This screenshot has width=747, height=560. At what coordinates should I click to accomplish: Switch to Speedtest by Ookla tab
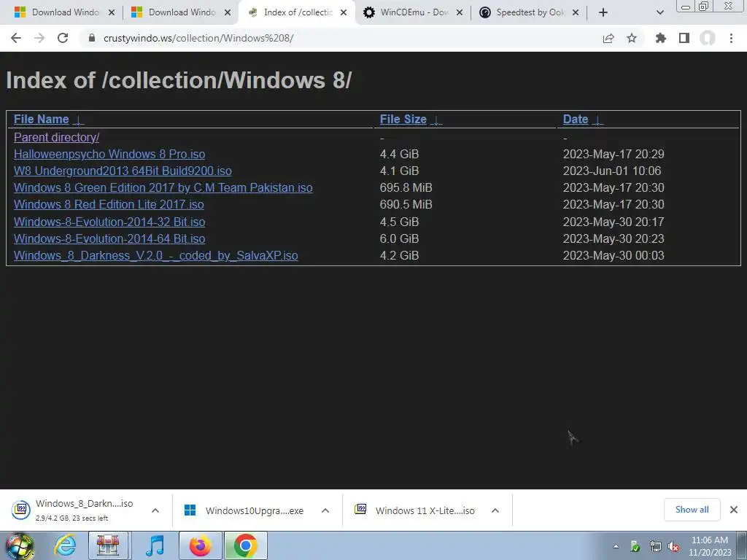[530, 12]
